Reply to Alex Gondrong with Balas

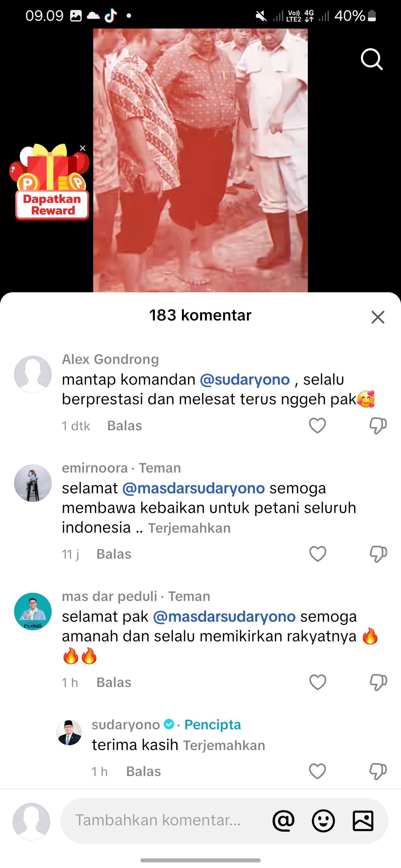click(x=124, y=426)
